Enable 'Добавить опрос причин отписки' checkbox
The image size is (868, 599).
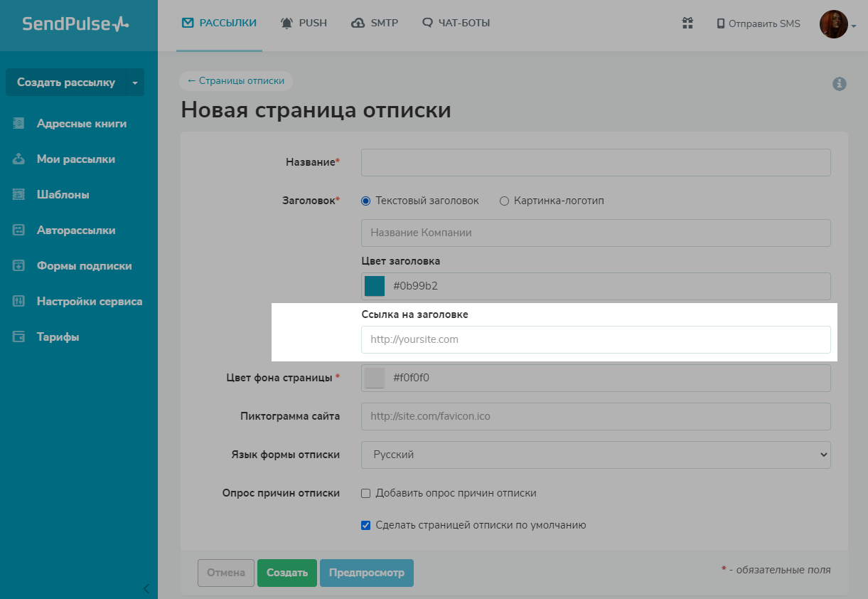(x=366, y=493)
